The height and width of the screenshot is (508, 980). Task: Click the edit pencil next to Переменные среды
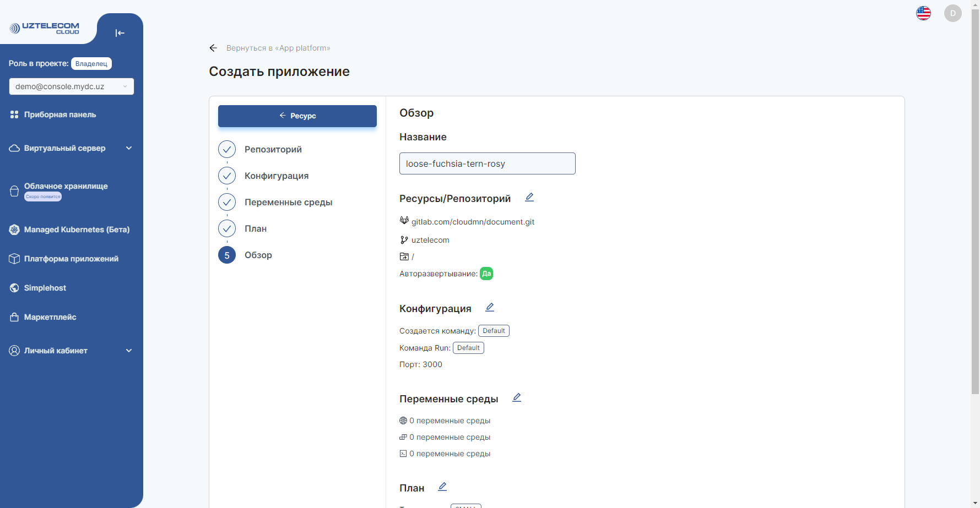tap(517, 397)
